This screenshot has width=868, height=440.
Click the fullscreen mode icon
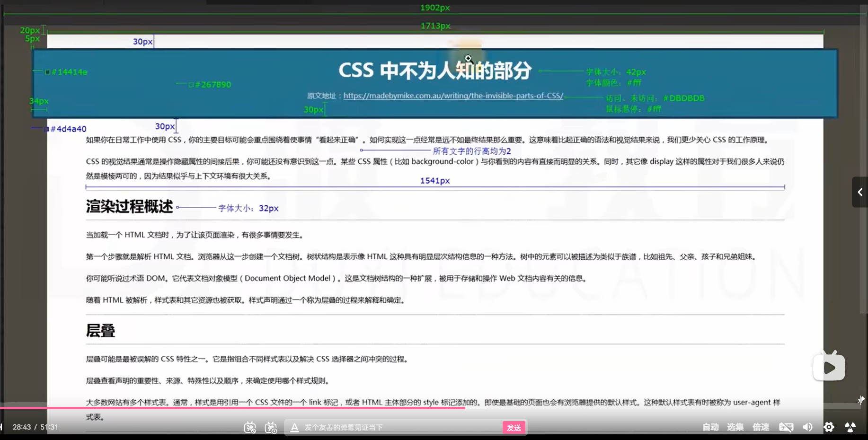click(x=850, y=427)
